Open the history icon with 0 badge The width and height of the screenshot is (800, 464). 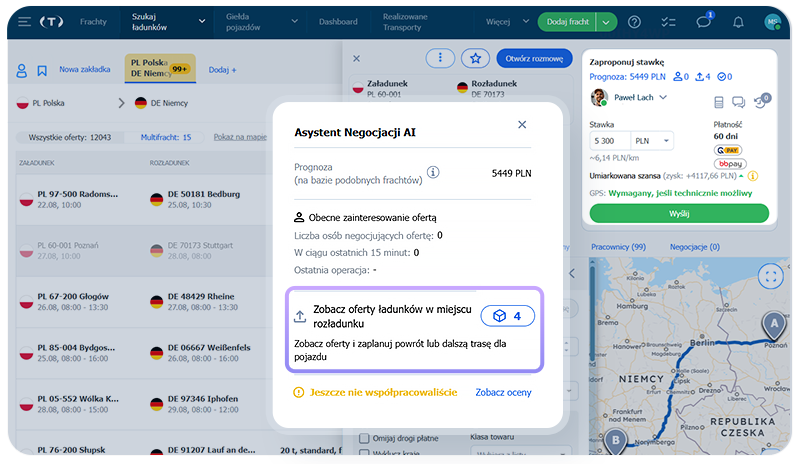[761, 102]
